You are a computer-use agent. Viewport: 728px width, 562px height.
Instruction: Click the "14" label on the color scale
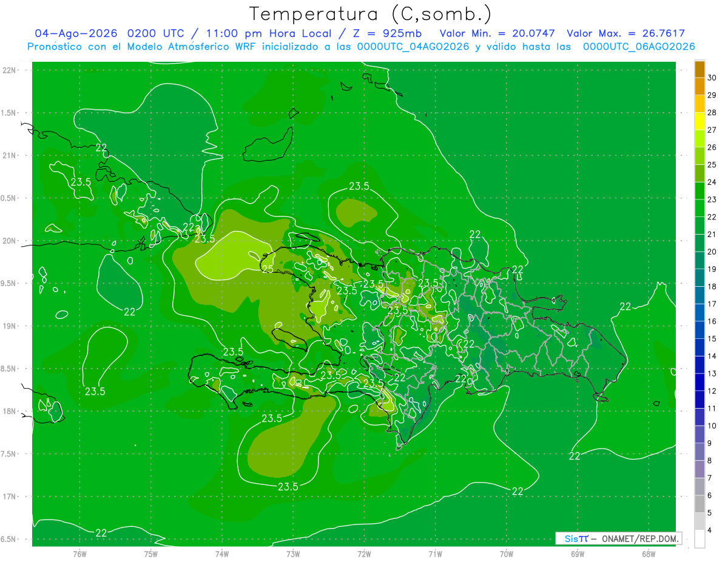point(713,356)
